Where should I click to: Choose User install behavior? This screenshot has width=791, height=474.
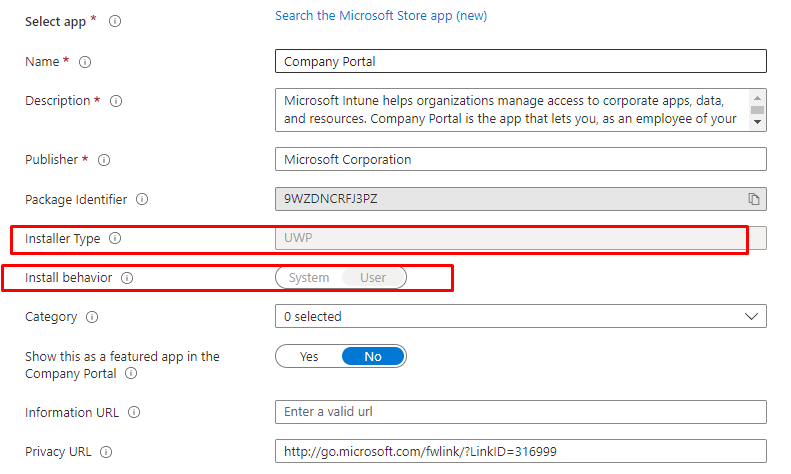373,278
